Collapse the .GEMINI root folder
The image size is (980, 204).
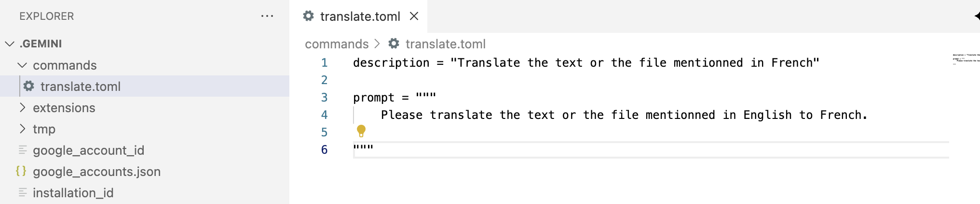click(x=10, y=44)
